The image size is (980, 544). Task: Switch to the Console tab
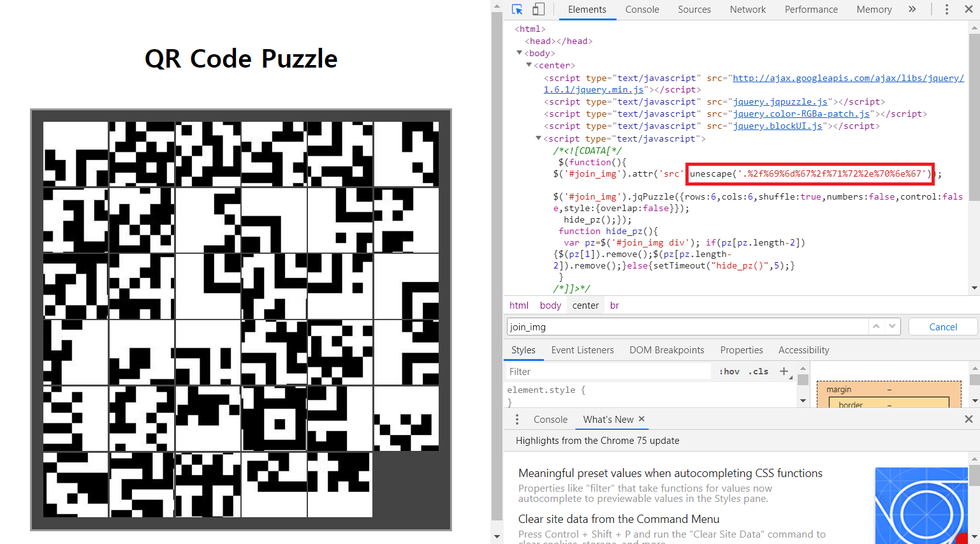pos(642,10)
